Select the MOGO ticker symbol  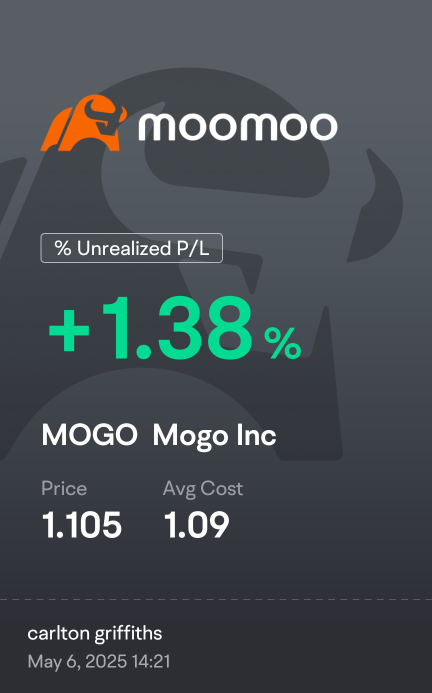(90, 435)
